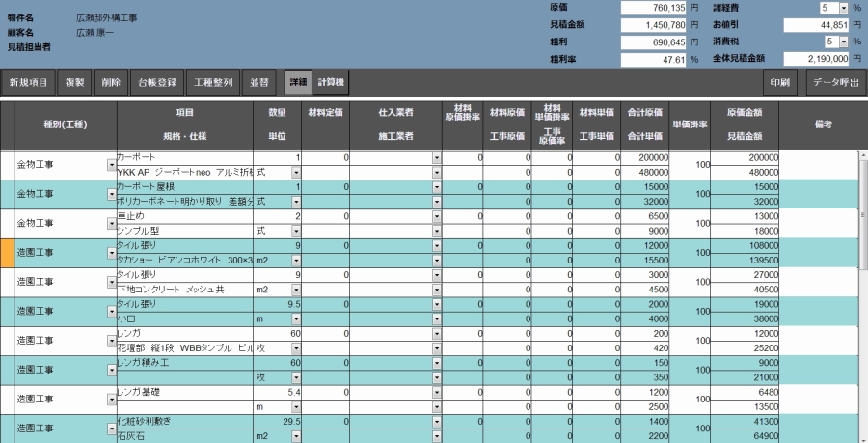Open the 諸経費 percentage dropdown

844,8
